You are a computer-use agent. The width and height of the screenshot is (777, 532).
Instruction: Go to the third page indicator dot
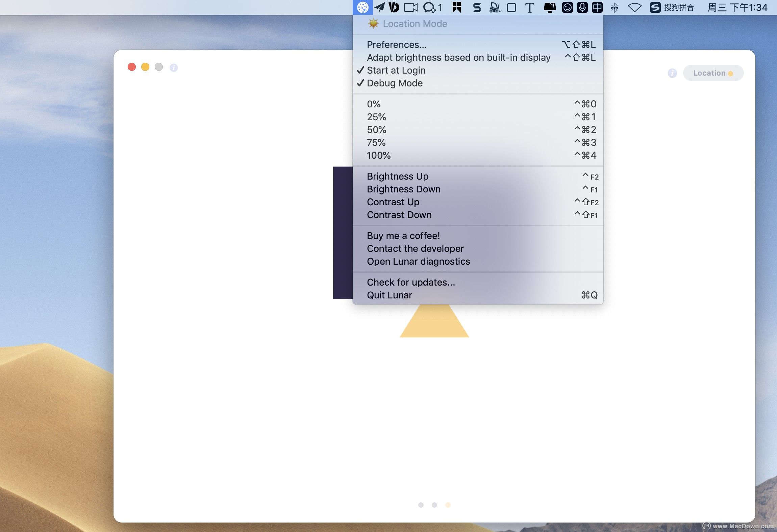tap(448, 505)
